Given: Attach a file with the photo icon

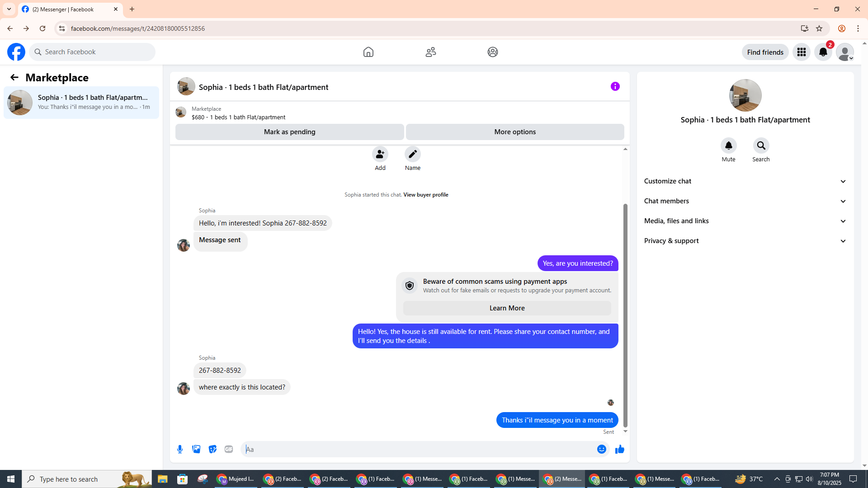Looking at the screenshot, I should [196, 449].
